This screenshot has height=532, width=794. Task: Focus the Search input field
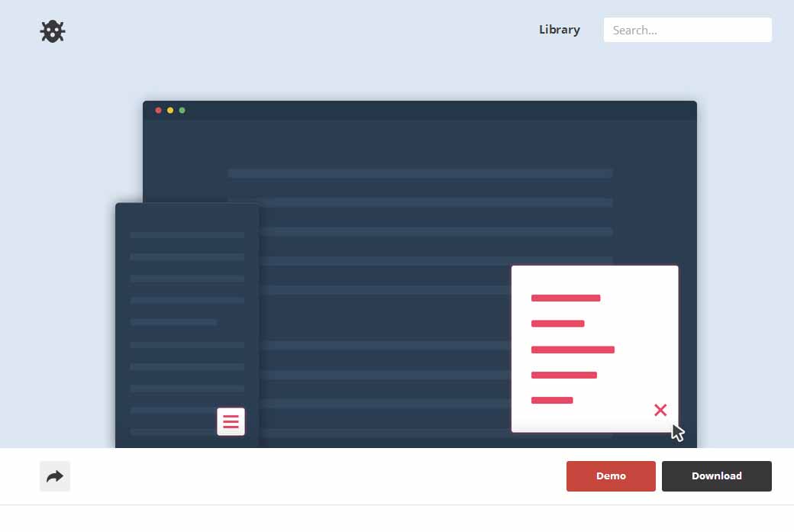(687, 30)
